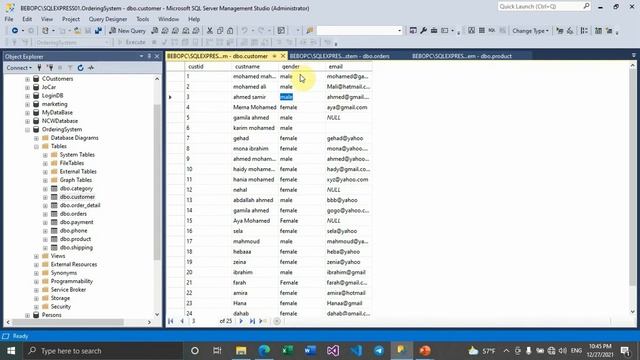This screenshot has width=640, height=360.
Task: Click the Copy icon in toolbar
Action: pos(220,31)
